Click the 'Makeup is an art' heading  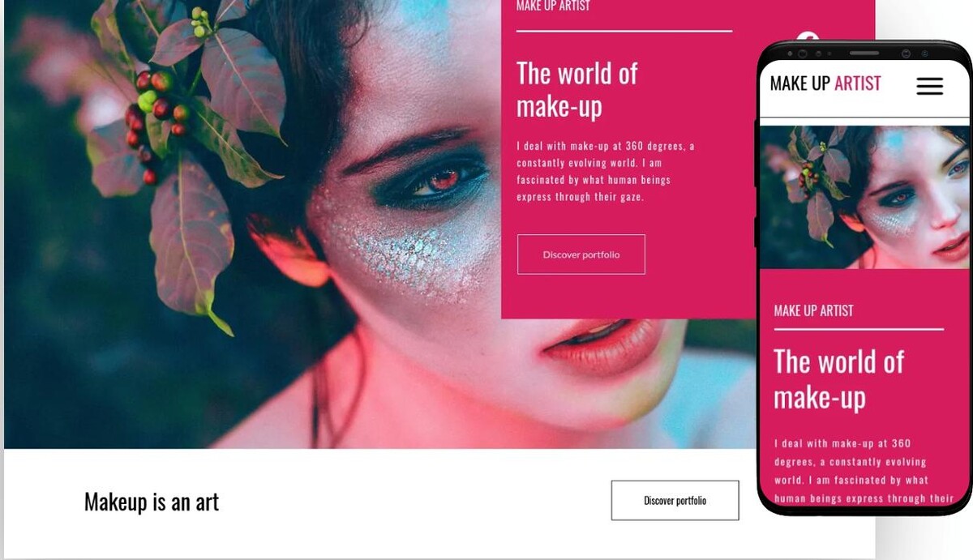click(x=152, y=502)
